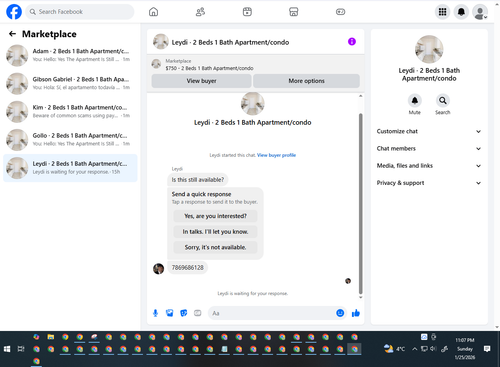The image size is (500, 367).
Task: Attach a photo using the image icon
Action: point(169,313)
